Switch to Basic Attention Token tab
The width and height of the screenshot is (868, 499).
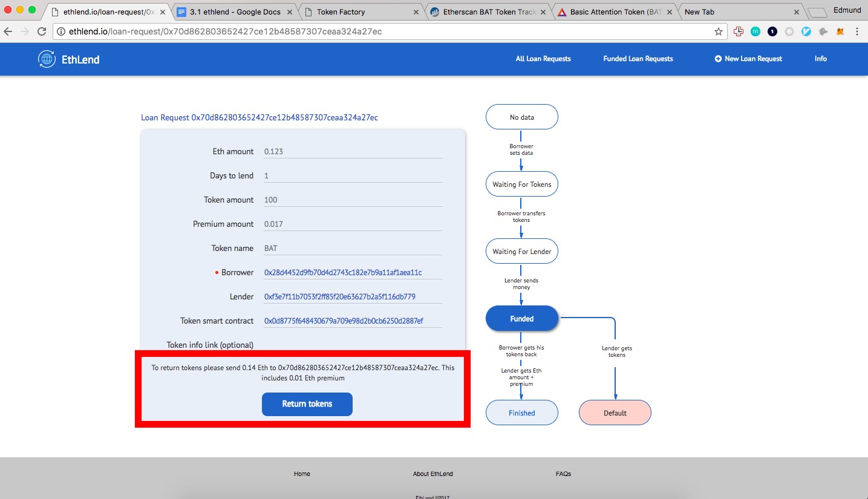click(613, 12)
